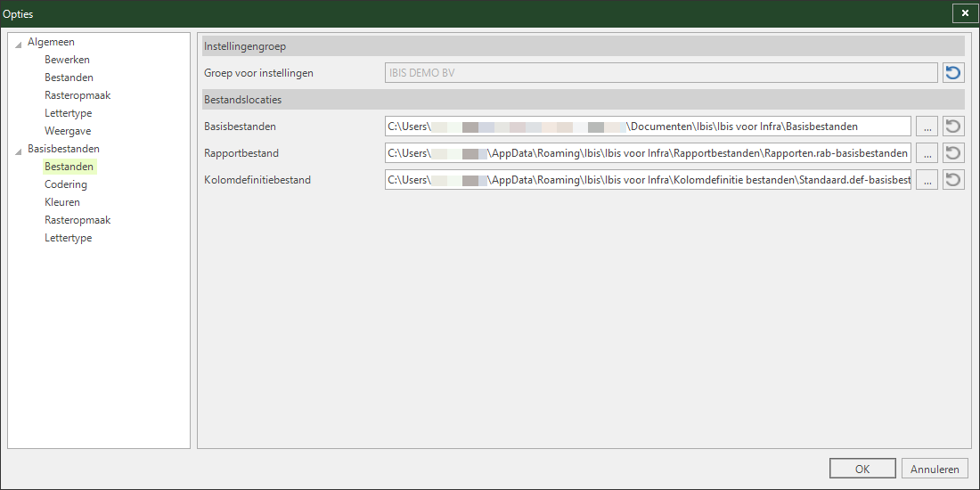The image size is (980, 490).
Task: Open Rasteropmaak under Basisbestanden
Action: (x=78, y=220)
